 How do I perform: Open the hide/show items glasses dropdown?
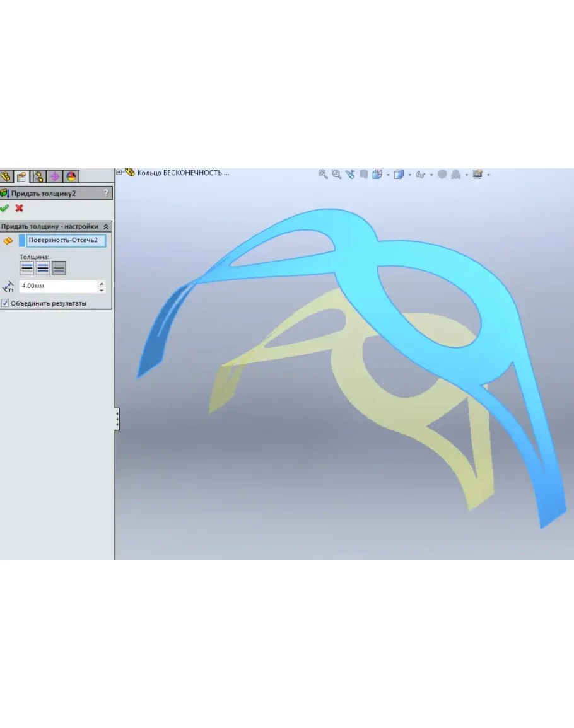(x=431, y=175)
